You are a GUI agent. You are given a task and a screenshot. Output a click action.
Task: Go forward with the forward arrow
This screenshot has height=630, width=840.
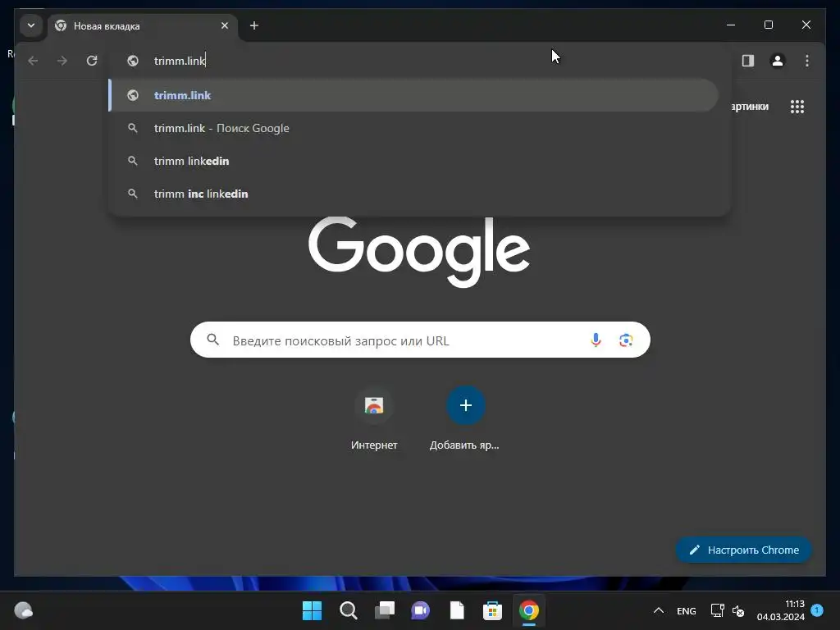click(62, 61)
